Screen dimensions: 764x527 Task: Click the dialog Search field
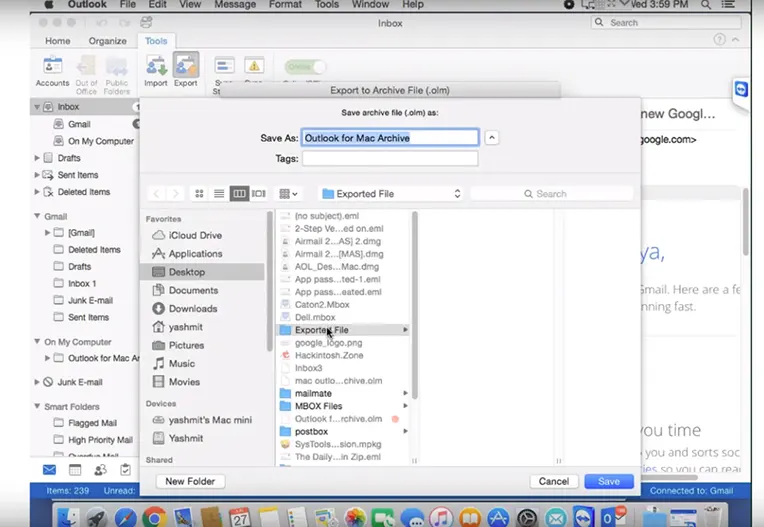pos(552,194)
